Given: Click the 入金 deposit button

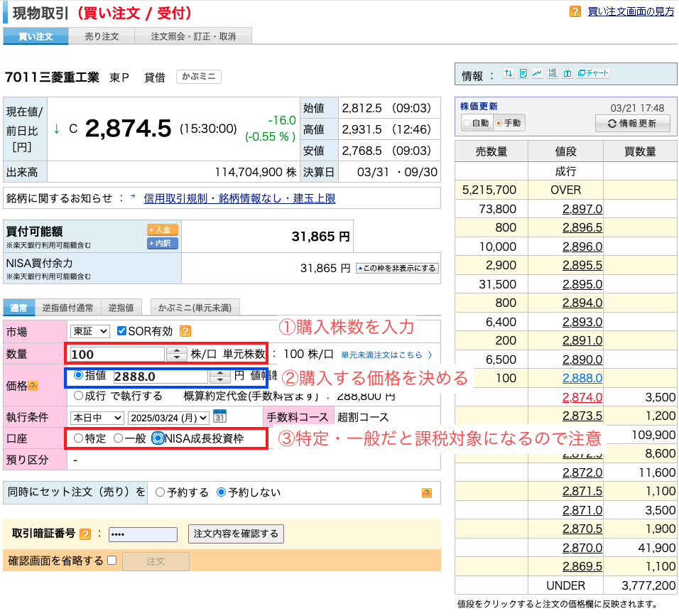Looking at the screenshot, I should [163, 230].
